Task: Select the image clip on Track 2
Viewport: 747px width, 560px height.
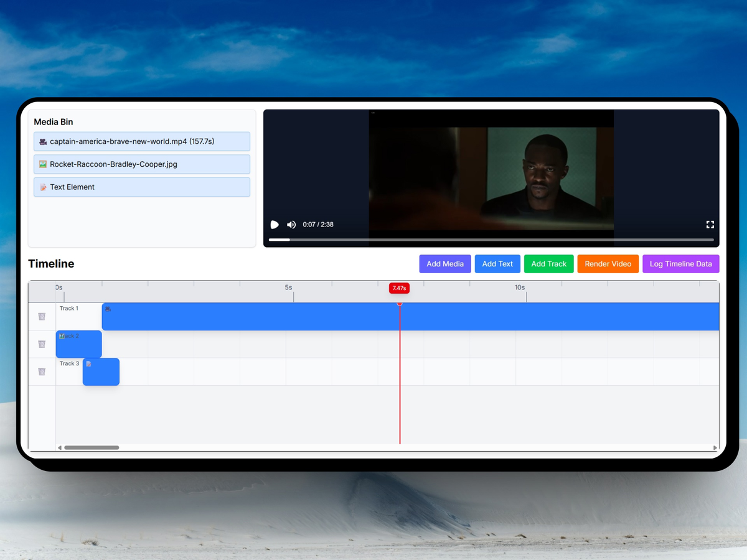Action: (79, 344)
